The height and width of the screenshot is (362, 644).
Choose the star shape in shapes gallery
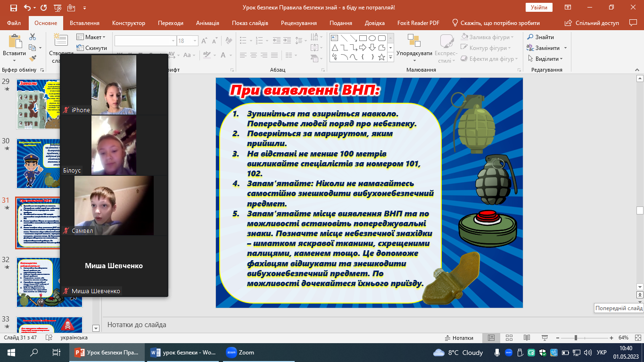point(382,58)
